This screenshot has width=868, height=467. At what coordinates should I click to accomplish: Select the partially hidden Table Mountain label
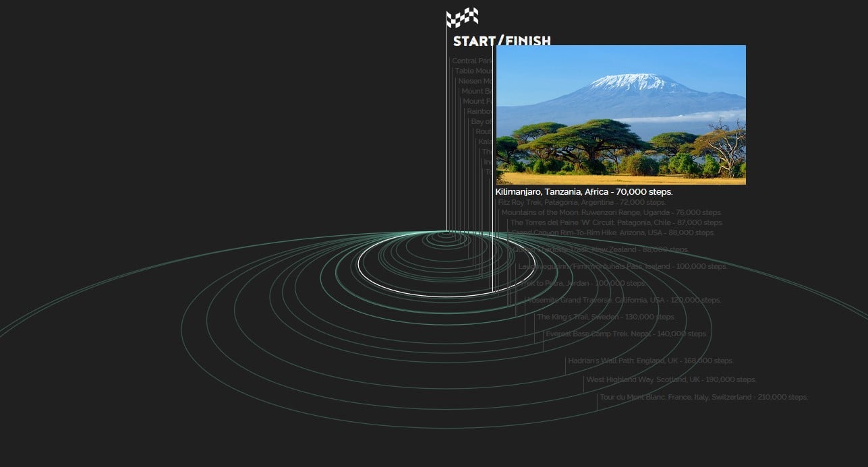pos(475,71)
